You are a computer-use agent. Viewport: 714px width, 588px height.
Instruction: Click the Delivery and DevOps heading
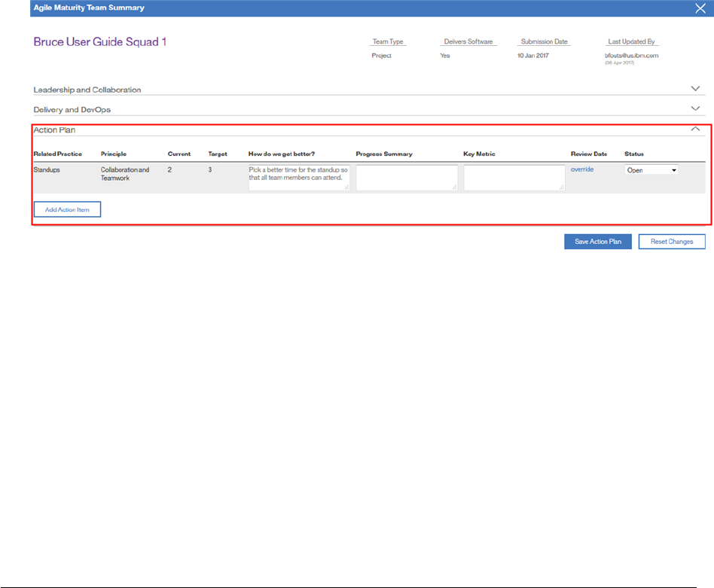tap(72, 110)
